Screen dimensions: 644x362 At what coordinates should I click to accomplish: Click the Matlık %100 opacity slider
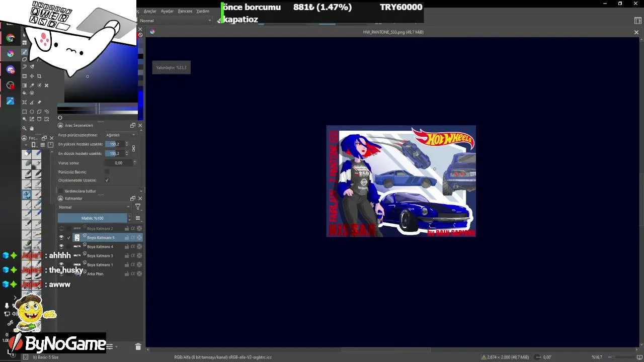pos(93,218)
